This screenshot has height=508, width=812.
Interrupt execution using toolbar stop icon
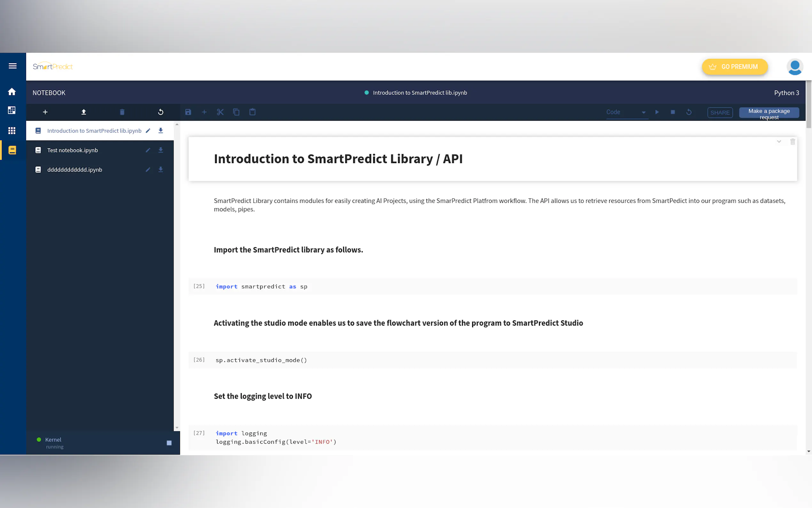coord(673,112)
